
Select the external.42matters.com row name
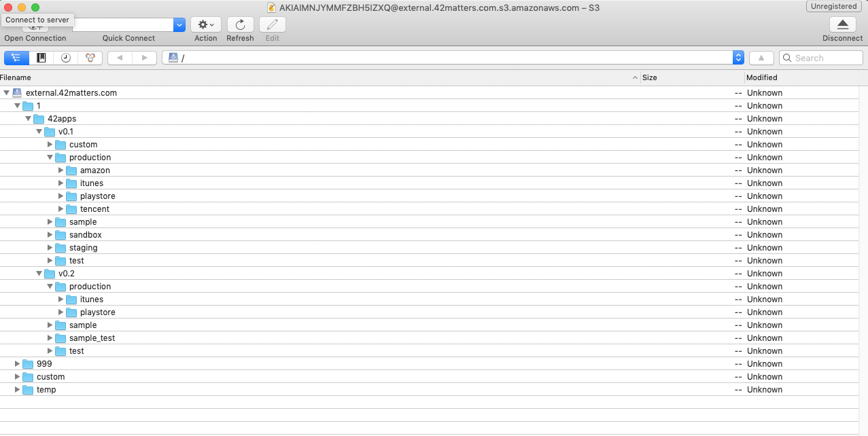(71, 93)
